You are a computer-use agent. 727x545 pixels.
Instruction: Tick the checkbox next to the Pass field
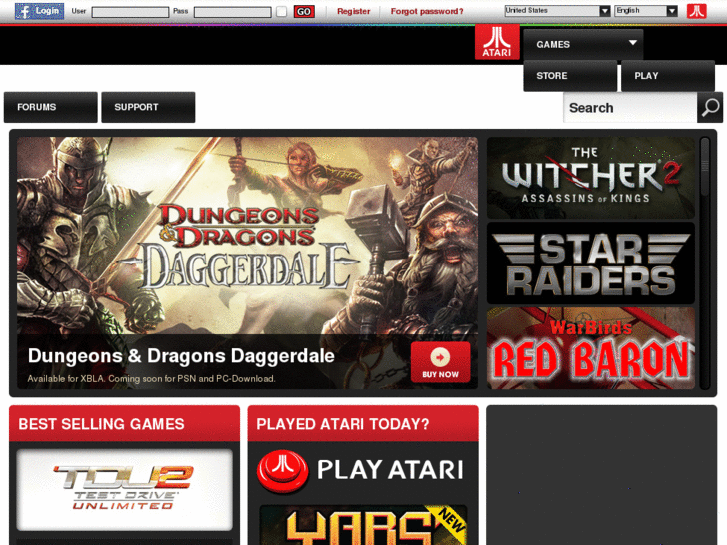[x=281, y=12]
